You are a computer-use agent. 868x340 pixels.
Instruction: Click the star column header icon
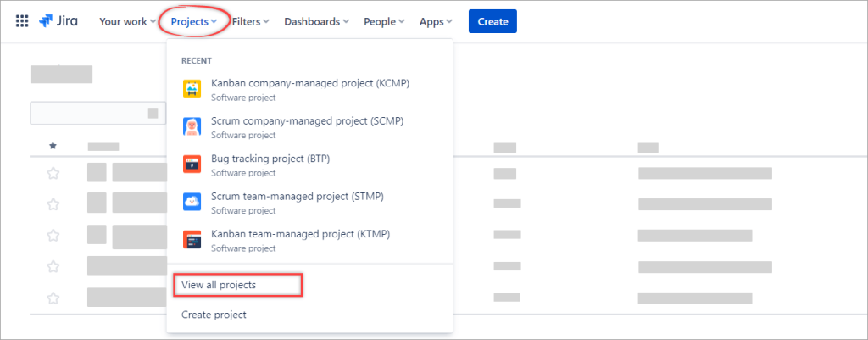pyautogui.click(x=53, y=146)
